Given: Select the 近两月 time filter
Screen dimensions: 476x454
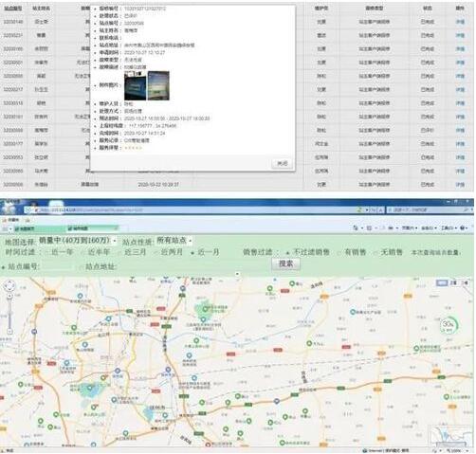Looking at the screenshot, I should [169, 252].
